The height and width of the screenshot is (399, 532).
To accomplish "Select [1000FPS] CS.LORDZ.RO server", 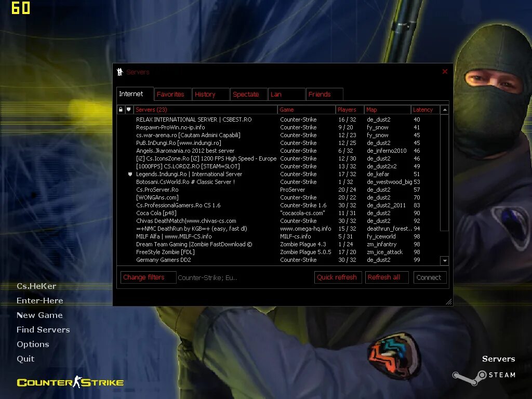I will point(278,166).
